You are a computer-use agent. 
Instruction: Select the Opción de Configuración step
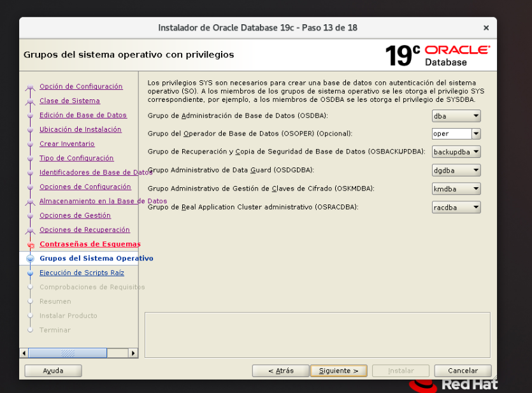pos(81,87)
